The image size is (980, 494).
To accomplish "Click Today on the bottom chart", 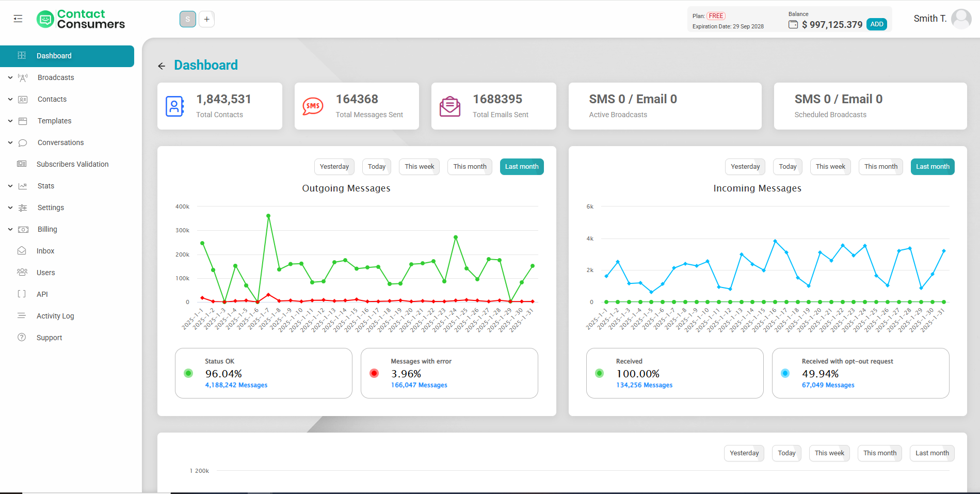I will click(786, 453).
